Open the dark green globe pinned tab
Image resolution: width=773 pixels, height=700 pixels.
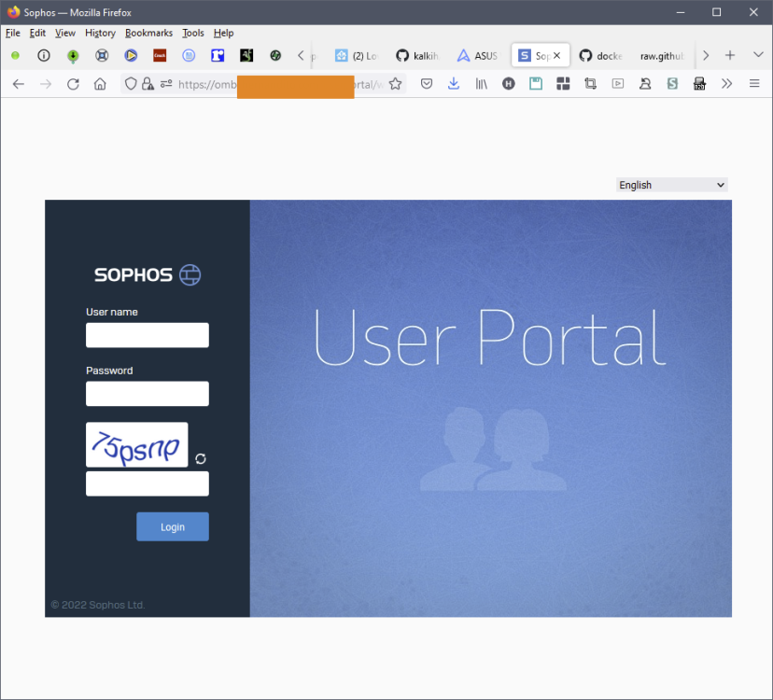[275, 56]
